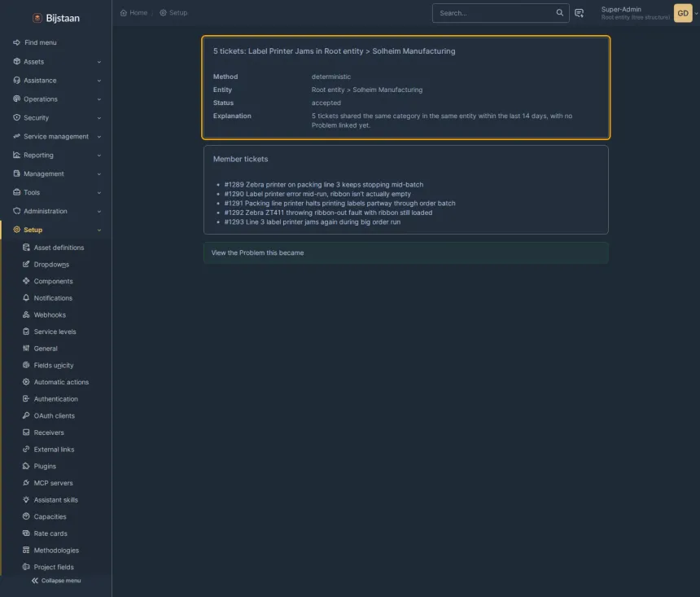This screenshot has height=597, width=700.
Task: Click the Dropdowns edit icon
Action: (x=26, y=264)
